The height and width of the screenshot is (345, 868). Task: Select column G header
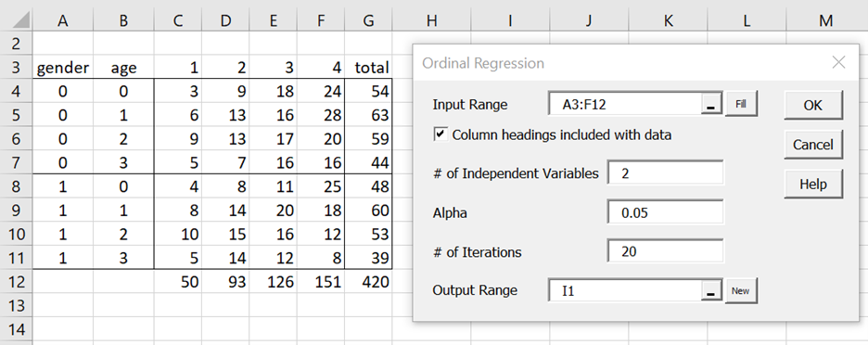click(368, 19)
